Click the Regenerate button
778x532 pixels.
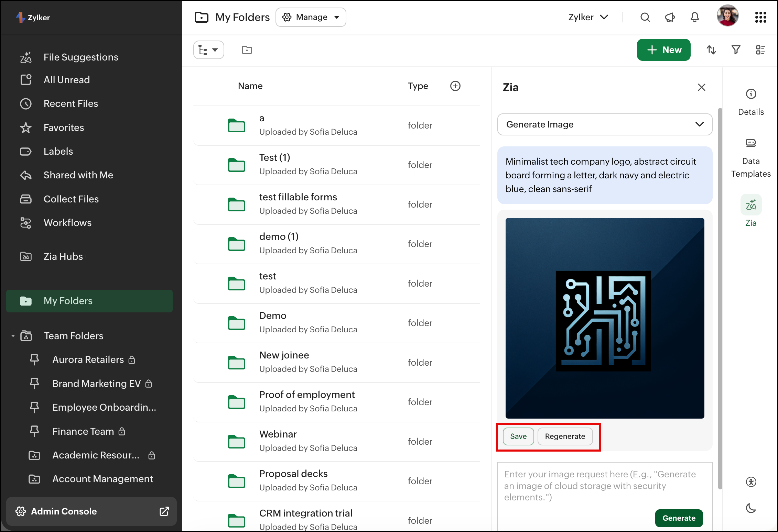pos(565,436)
